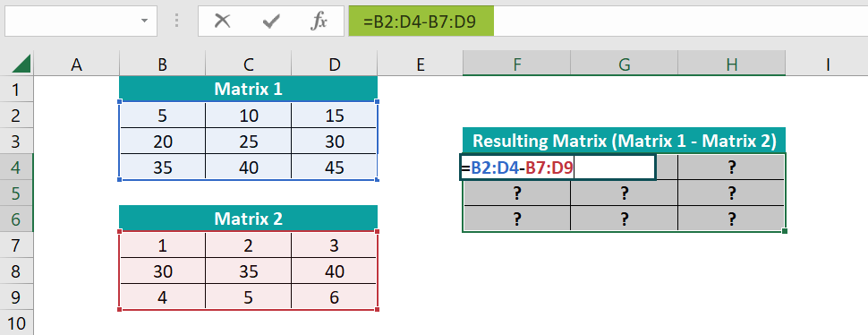Click the Select All corner triangle

(21, 64)
